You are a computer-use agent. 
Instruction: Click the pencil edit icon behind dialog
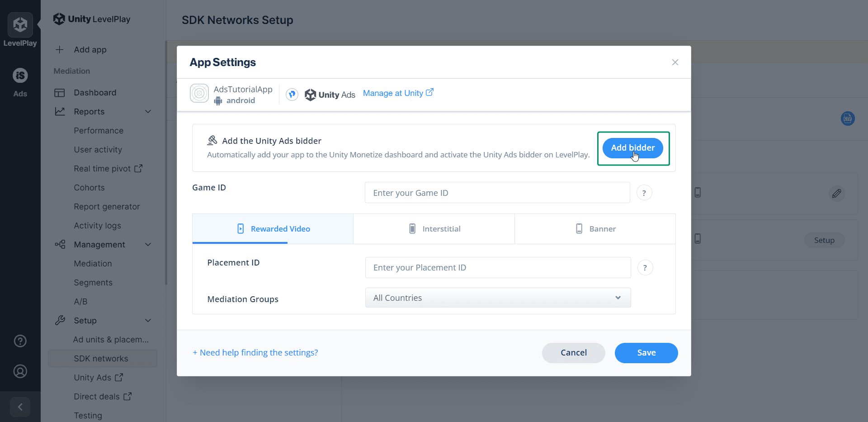[836, 194]
